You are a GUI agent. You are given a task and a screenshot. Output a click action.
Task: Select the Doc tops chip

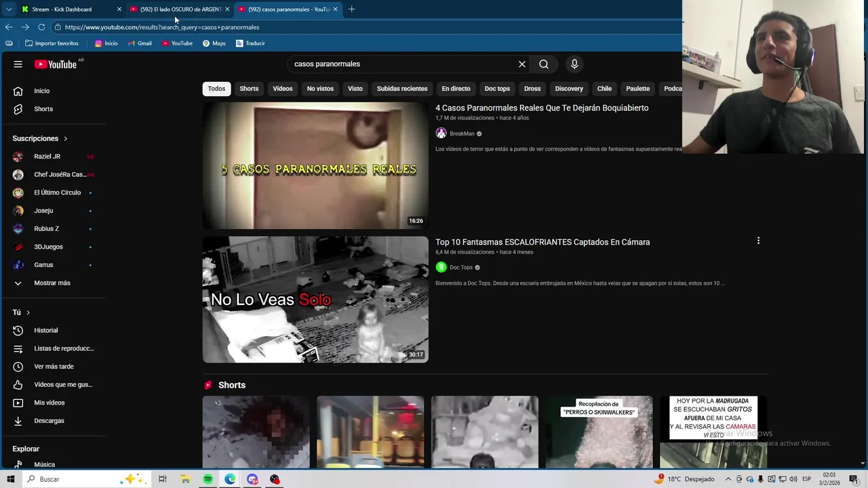(x=497, y=89)
